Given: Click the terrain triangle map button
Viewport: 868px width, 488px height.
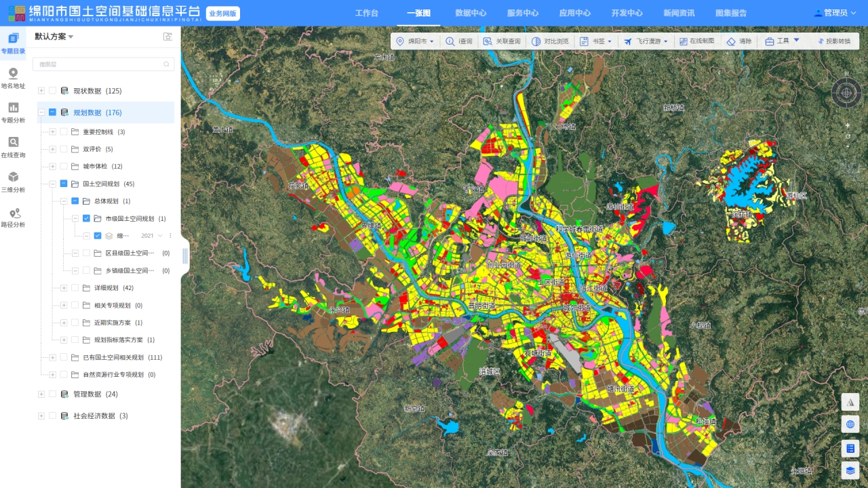Looking at the screenshot, I should [x=850, y=402].
